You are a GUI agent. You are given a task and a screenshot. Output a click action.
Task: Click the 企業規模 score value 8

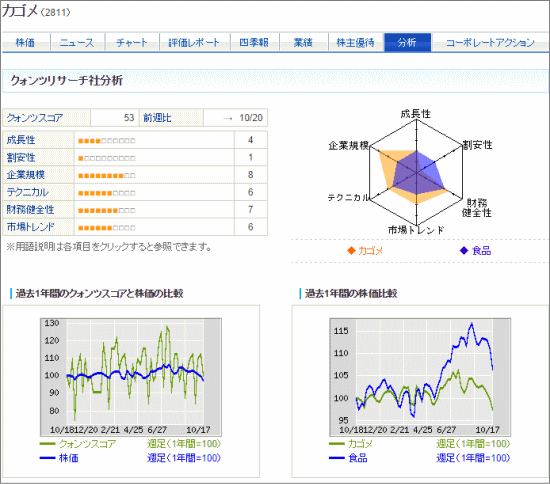click(250, 175)
